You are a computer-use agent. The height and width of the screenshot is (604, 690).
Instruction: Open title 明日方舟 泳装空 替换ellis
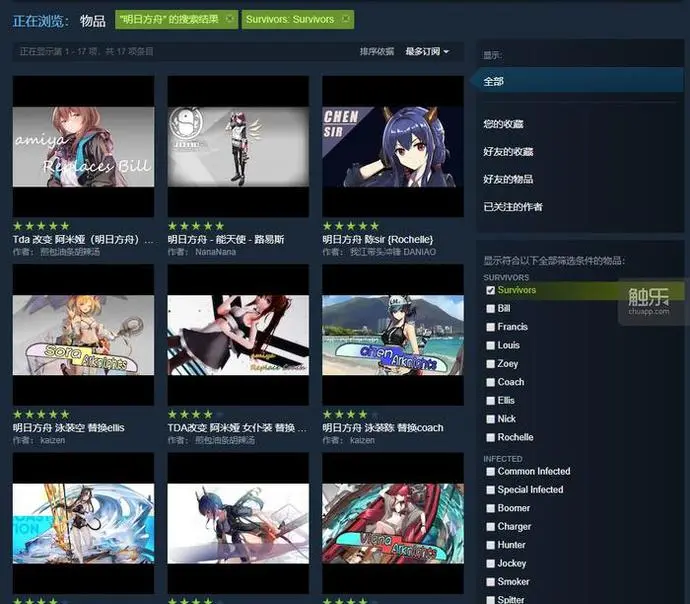point(69,428)
